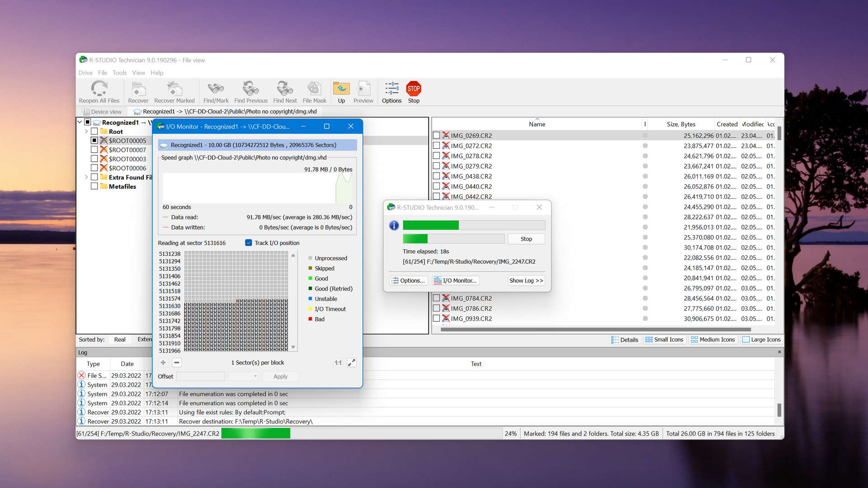868x488 pixels.
Task: Switch to Small Icons view
Action: 664,340
